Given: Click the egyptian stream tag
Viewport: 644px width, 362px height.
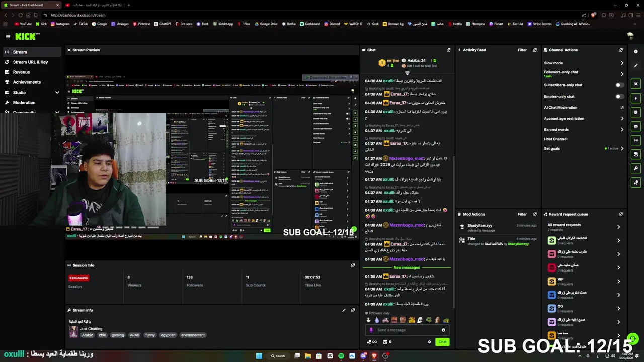Looking at the screenshot, I should click(x=168, y=335).
